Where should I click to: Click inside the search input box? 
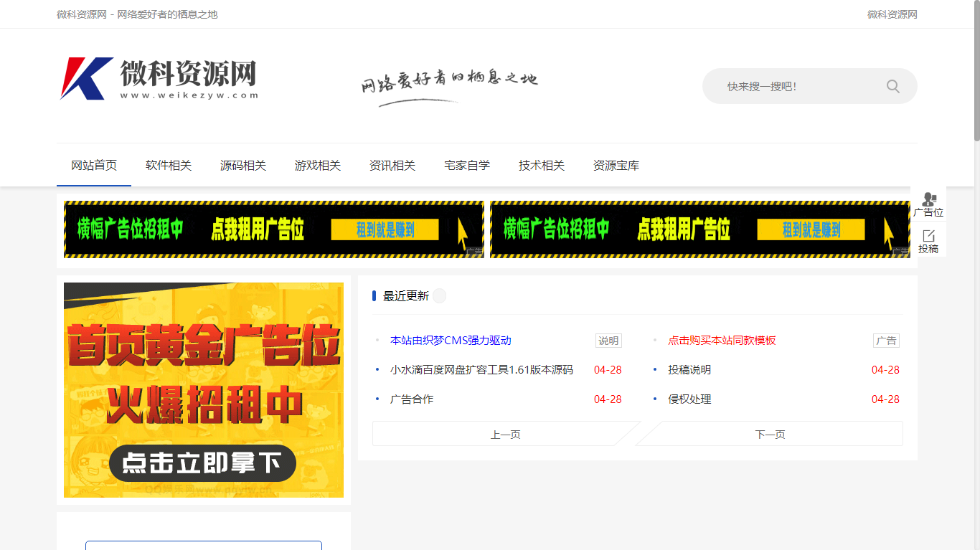789,85
